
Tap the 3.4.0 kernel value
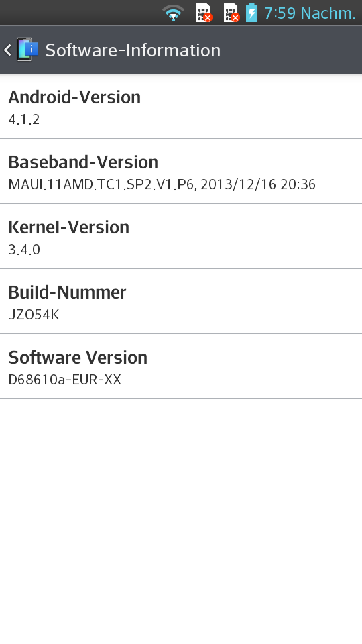(24, 250)
